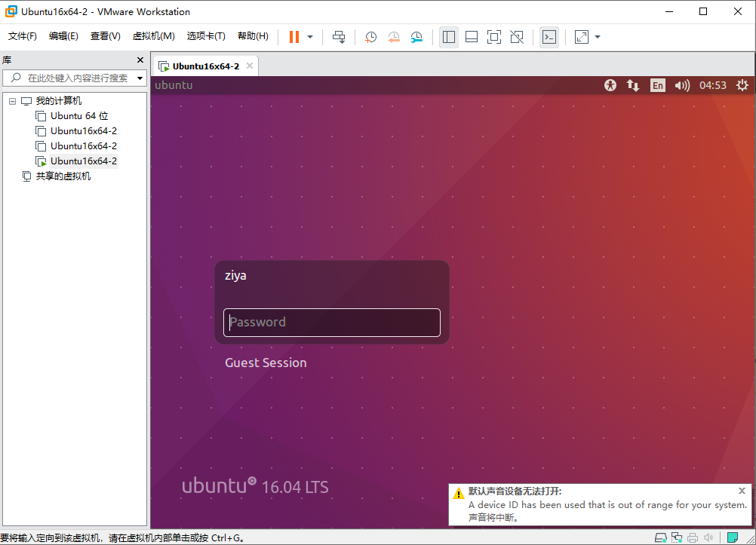Open the Ubuntu sound volume indicator

click(682, 85)
